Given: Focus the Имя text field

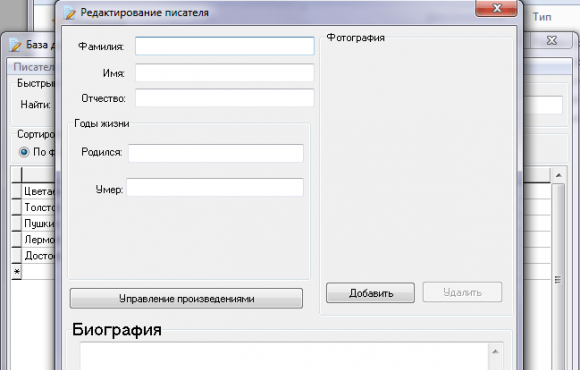Looking at the screenshot, I should pyautogui.click(x=225, y=73).
